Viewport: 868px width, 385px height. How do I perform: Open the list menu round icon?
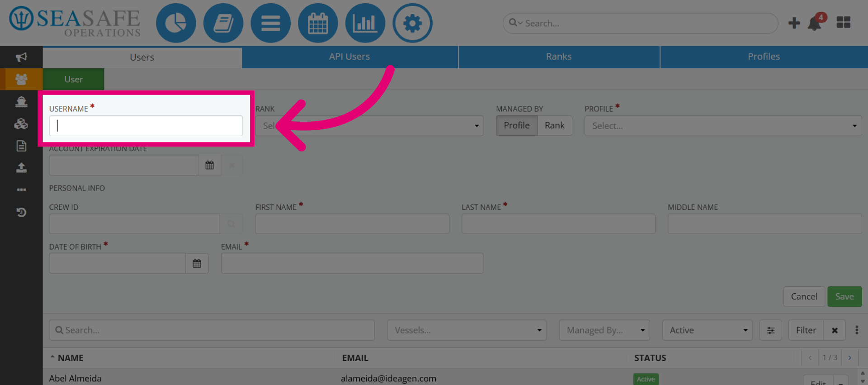click(270, 23)
